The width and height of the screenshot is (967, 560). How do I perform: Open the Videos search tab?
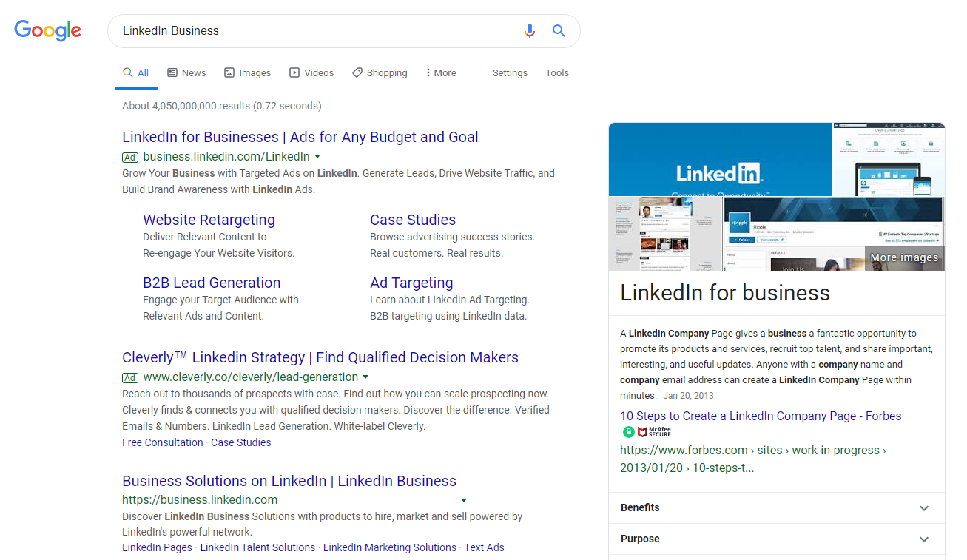tap(311, 72)
